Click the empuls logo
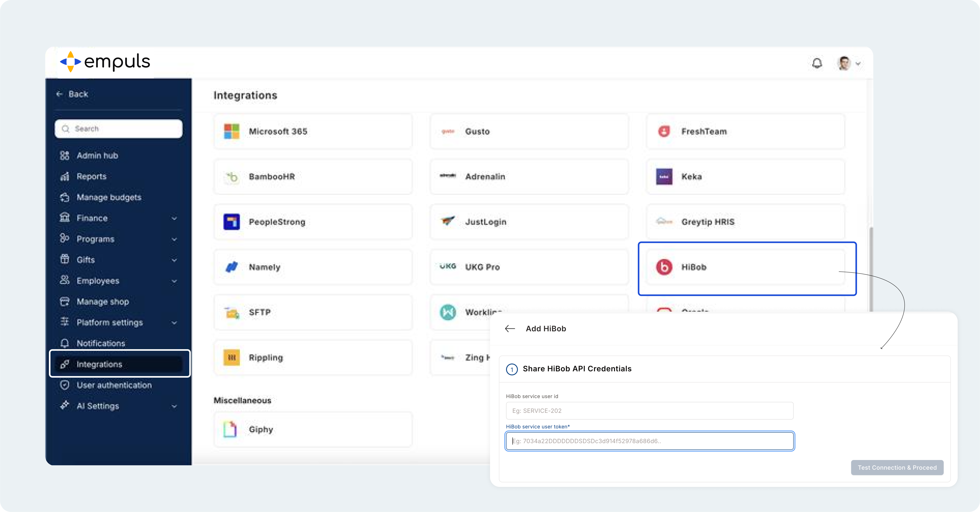 (x=105, y=62)
